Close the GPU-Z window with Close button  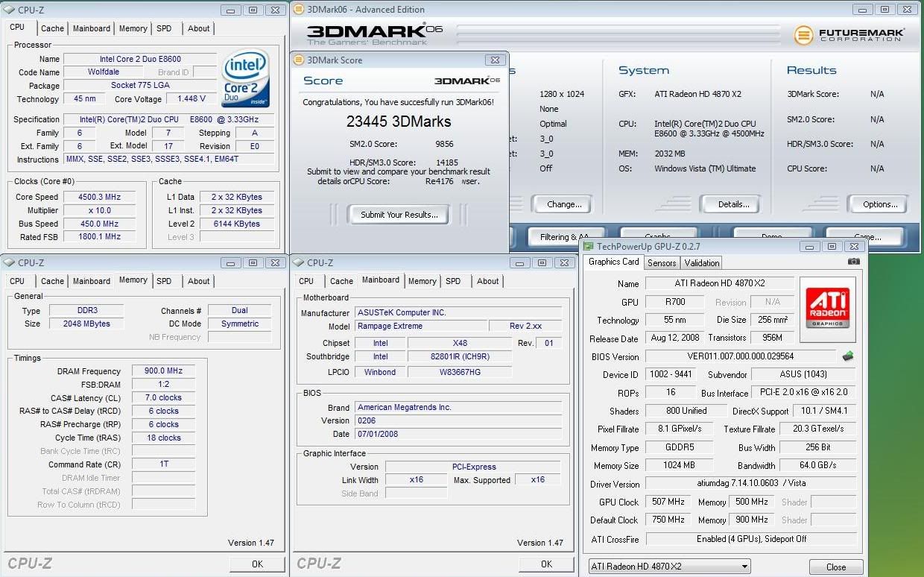836,567
